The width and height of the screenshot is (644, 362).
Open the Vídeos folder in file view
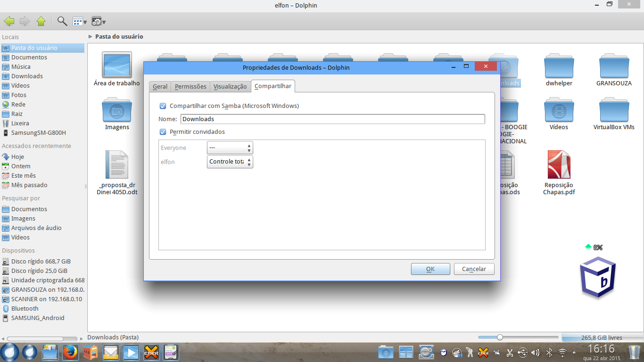(x=559, y=114)
